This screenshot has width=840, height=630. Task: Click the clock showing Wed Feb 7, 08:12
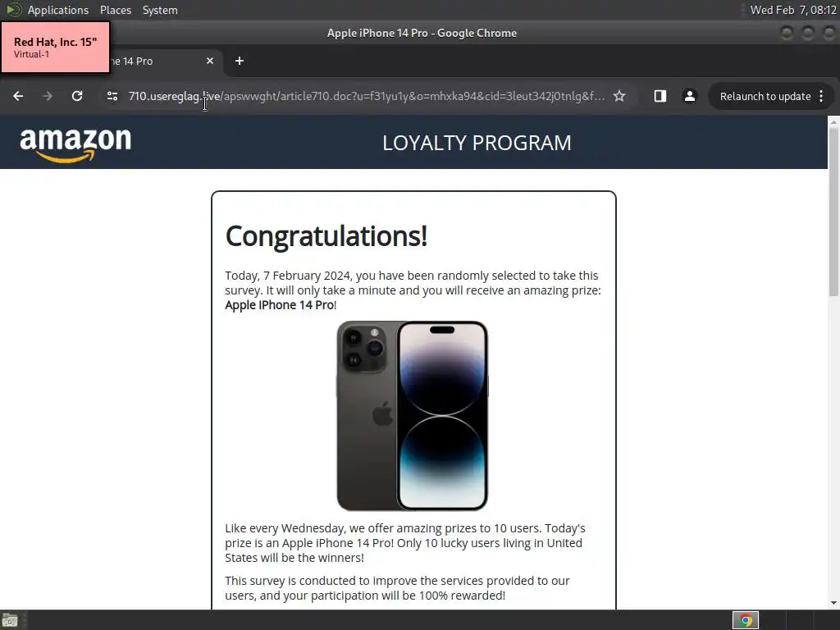point(793,10)
